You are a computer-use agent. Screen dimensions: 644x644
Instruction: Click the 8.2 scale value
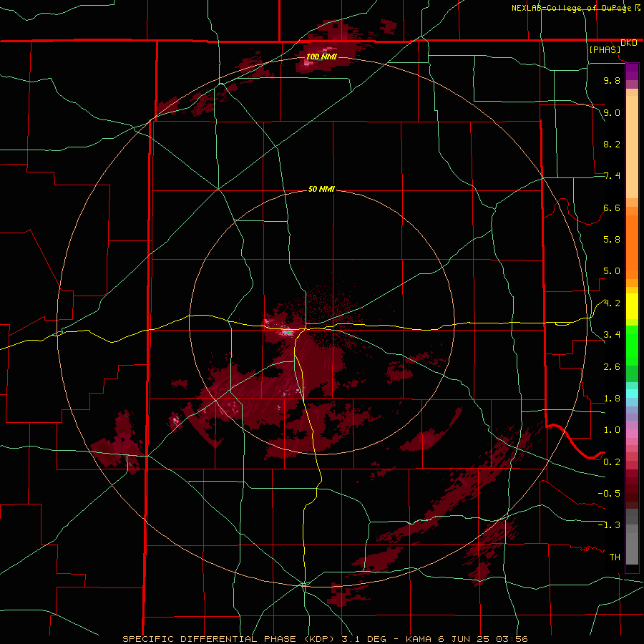click(612, 144)
